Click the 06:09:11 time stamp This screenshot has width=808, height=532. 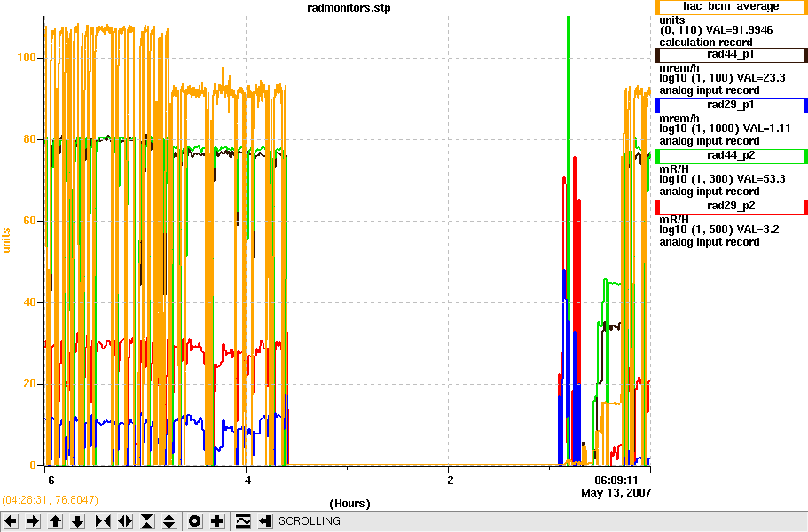point(616,481)
